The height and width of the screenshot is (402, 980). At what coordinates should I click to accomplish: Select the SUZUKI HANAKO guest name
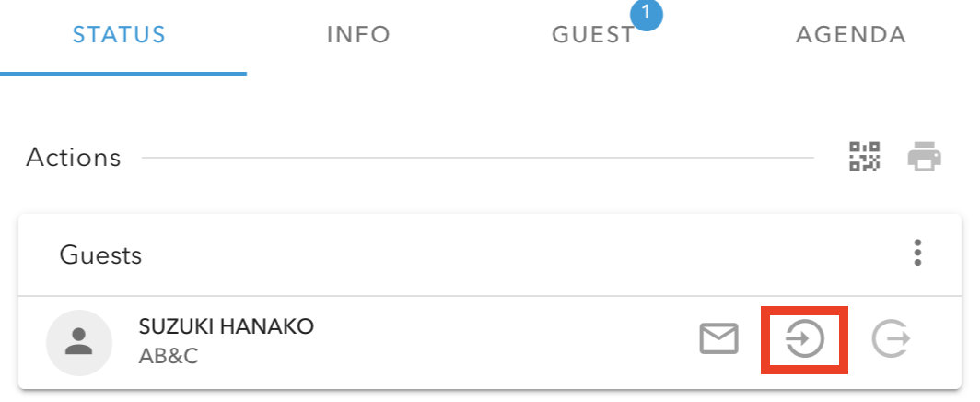click(x=227, y=325)
